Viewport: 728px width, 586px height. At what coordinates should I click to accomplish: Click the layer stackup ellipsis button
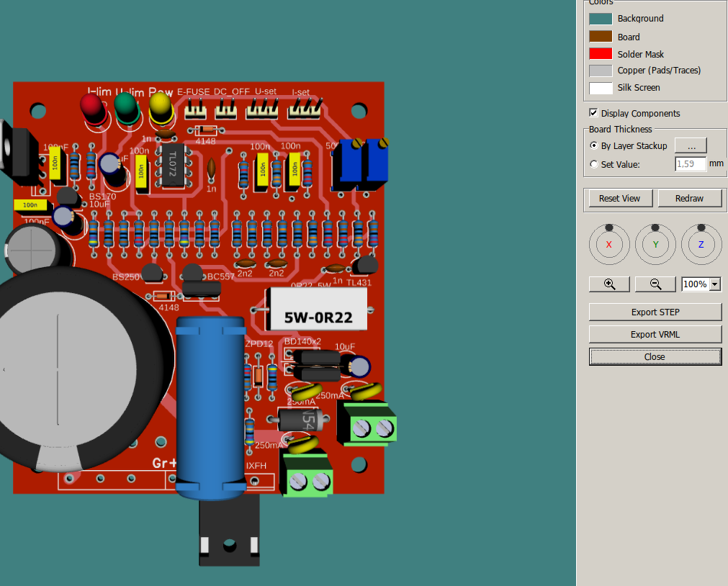pos(691,145)
